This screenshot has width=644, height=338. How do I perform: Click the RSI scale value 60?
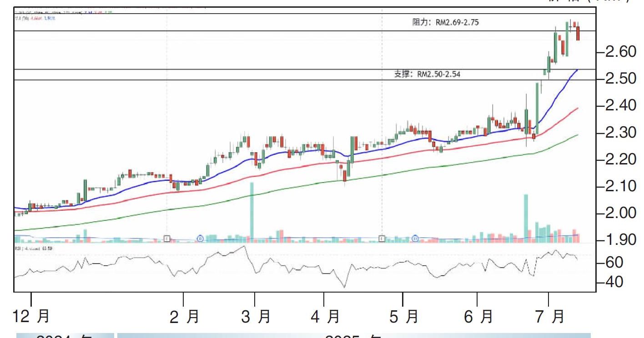[x=614, y=263]
